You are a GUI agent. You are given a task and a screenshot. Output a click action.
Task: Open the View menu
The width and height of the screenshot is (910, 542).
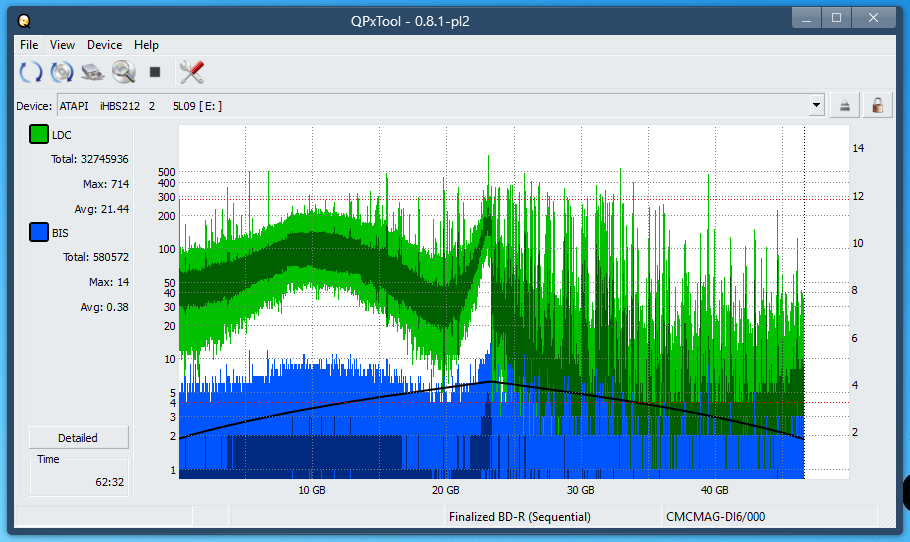[62, 45]
